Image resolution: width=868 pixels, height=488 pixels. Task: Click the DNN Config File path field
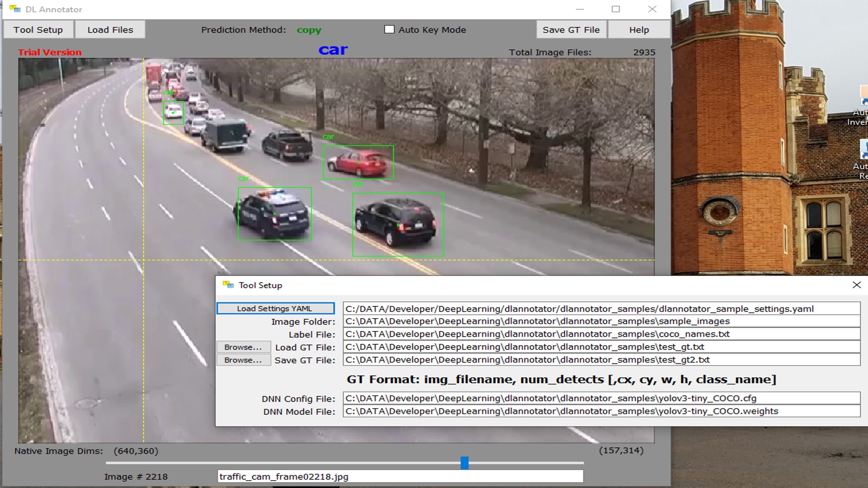(x=601, y=399)
